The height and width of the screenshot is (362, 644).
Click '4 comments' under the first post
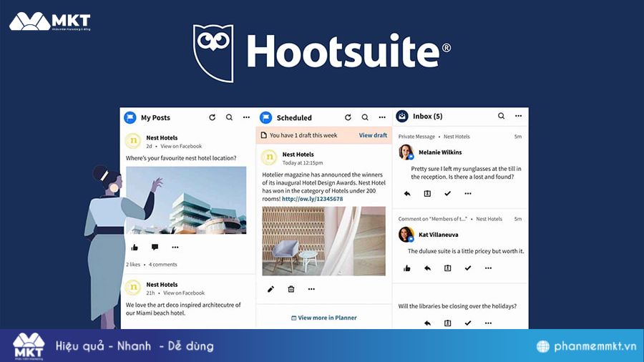(163, 264)
